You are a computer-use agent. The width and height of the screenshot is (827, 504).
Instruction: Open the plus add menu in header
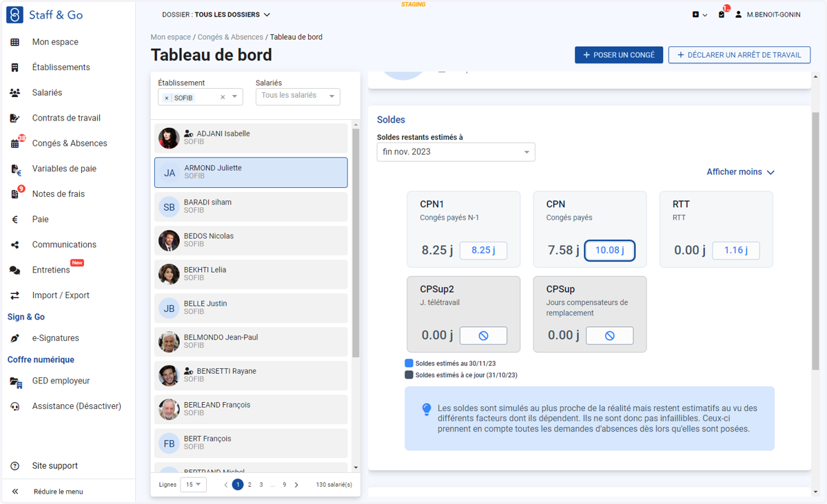click(x=700, y=14)
